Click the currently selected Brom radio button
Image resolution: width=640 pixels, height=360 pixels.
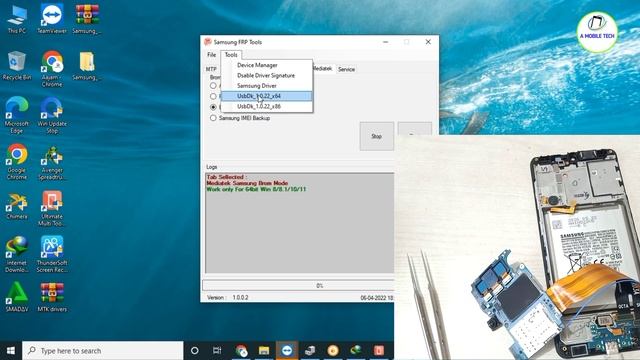point(213,107)
